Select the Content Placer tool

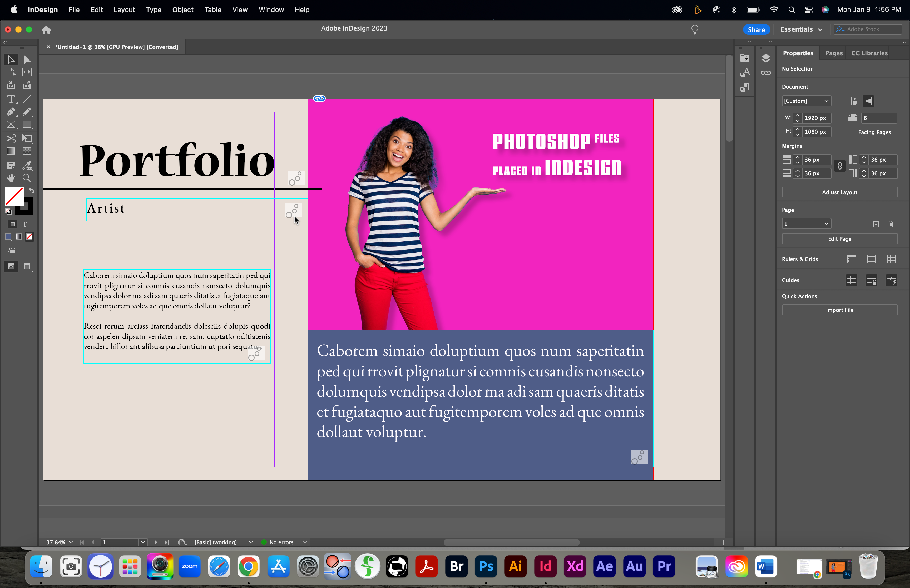27,85
